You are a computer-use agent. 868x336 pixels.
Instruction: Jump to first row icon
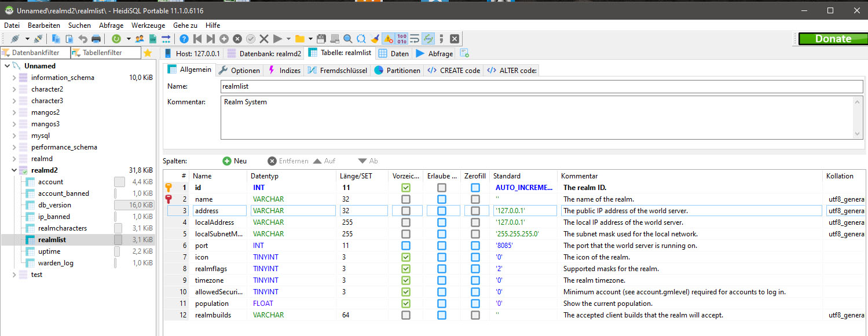click(x=197, y=39)
